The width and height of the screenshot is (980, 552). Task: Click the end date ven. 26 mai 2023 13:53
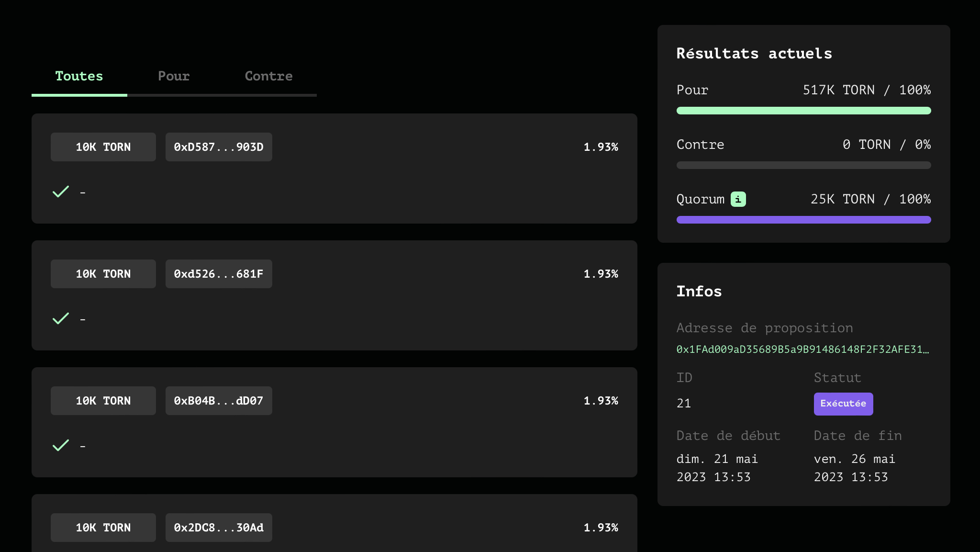(855, 468)
